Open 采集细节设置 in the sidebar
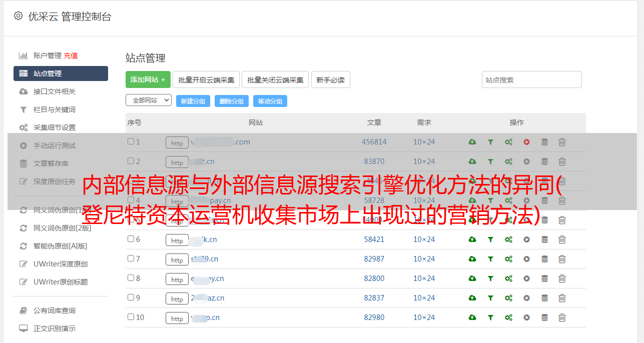The height and width of the screenshot is (343, 644). [x=55, y=127]
